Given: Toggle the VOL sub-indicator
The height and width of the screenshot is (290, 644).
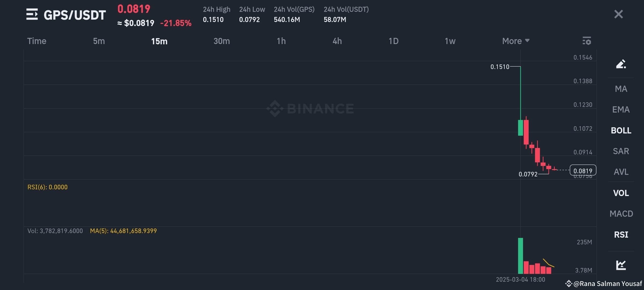Looking at the screenshot, I should tap(621, 193).
